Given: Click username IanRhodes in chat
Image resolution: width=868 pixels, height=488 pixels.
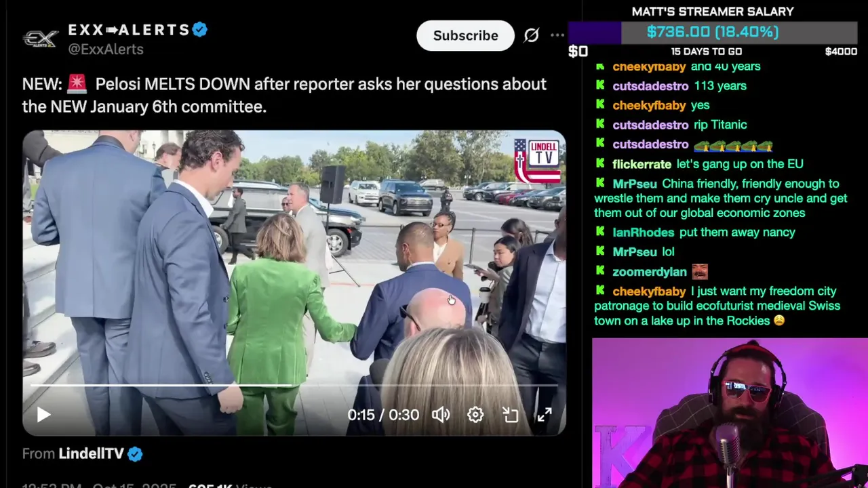Looking at the screenshot, I should tap(643, 232).
